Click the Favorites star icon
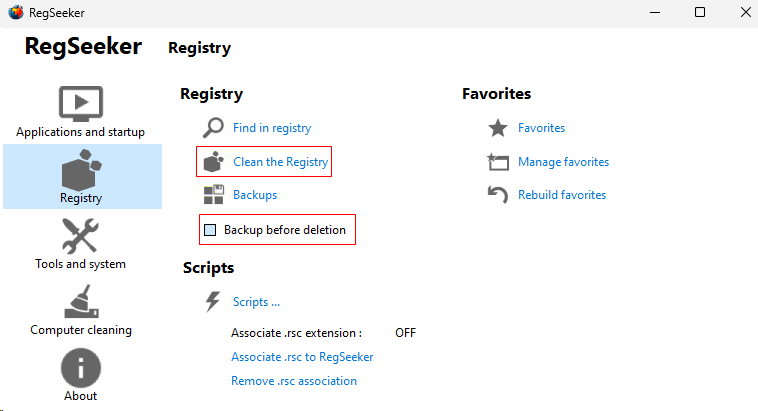Screen dimensions: 758x411 click(497, 128)
